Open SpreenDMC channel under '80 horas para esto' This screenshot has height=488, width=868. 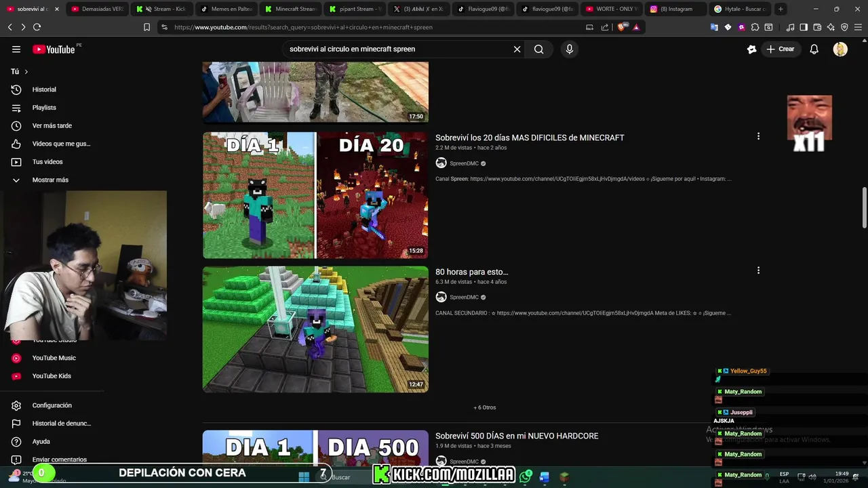tap(464, 297)
